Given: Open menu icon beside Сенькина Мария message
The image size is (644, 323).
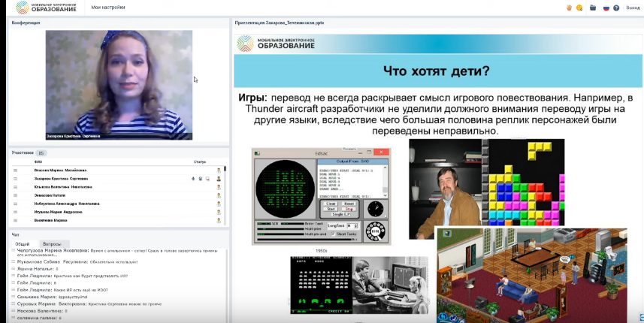Looking at the screenshot, I should 14,297.
